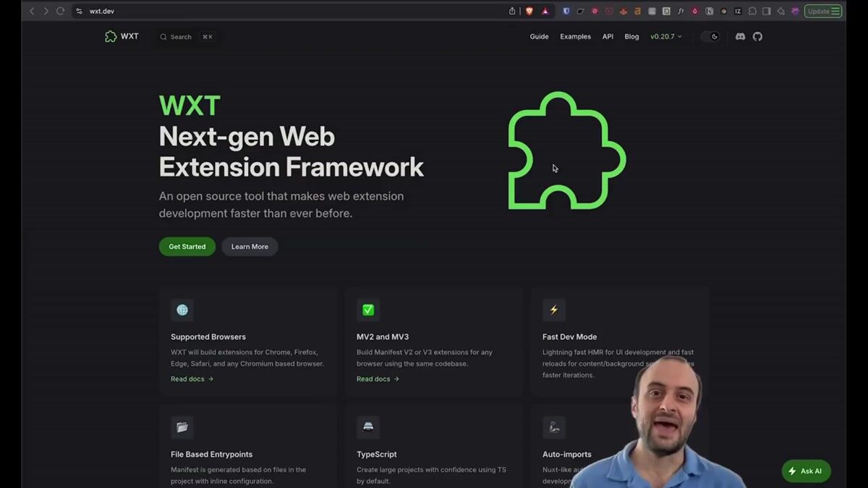Click the checkmark icon on MV2 and MV3 card
Screen dimensions: 868x488
pos(368,310)
